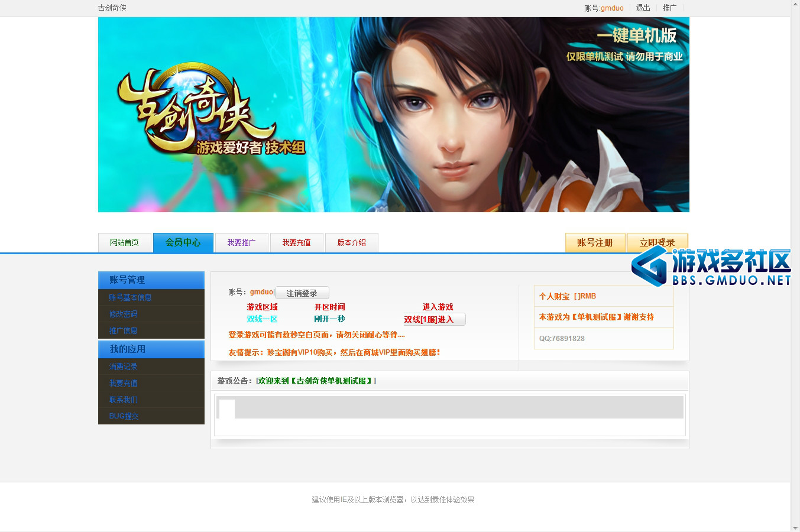Click the gray announcement content box
This screenshot has width=800, height=532.
click(x=450, y=407)
